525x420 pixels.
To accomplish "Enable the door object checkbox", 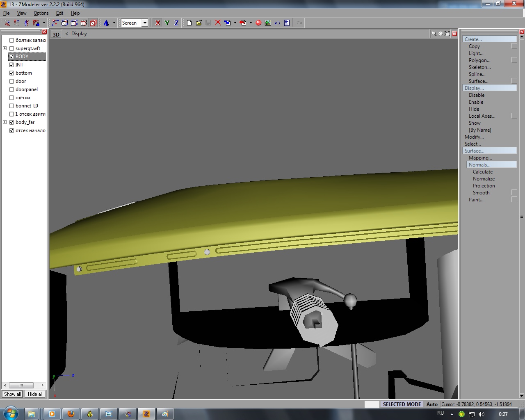I will click(11, 81).
